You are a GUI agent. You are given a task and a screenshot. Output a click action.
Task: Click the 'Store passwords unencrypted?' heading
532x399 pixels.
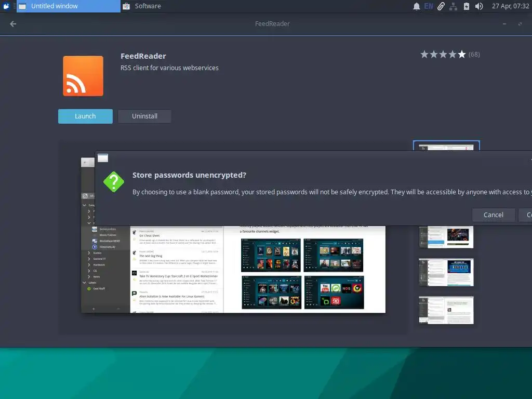pos(189,175)
